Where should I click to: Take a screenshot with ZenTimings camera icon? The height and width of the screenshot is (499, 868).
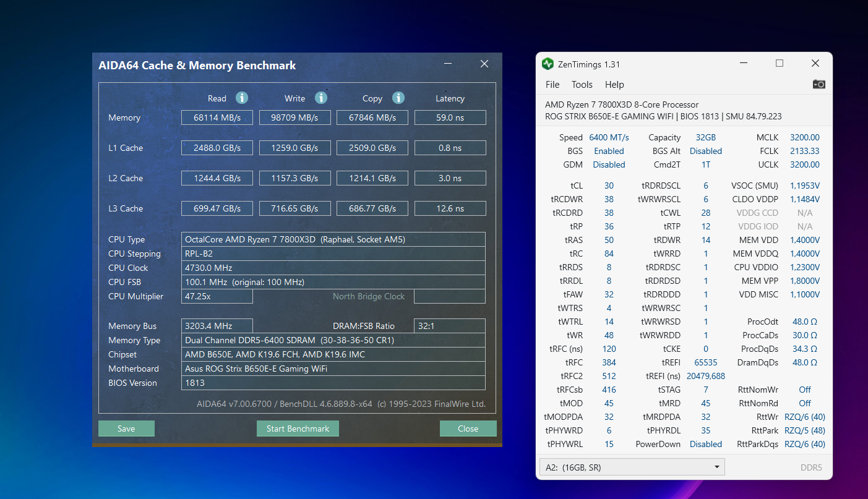(819, 84)
